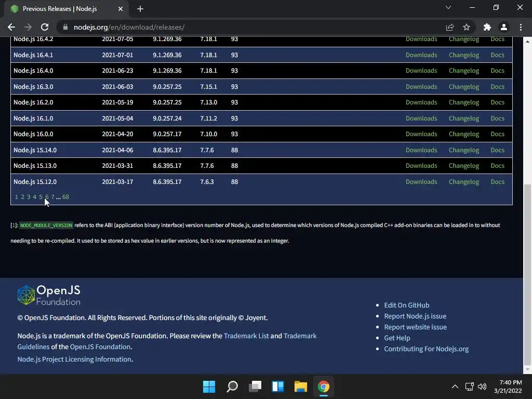The image size is (532, 399).
Task: Open Chrome extensions puzzle icon
Action: (x=487, y=27)
